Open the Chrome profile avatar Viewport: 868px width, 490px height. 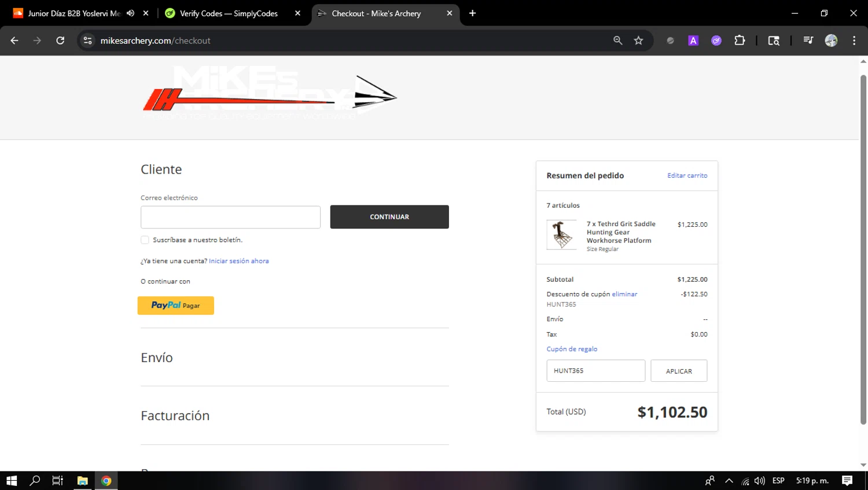pyautogui.click(x=831, y=40)
